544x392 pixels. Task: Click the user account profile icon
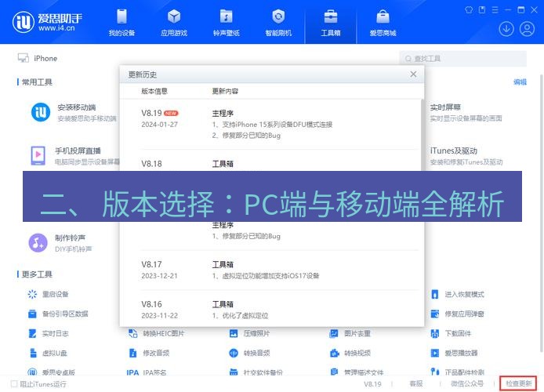[x=527, y=29]
